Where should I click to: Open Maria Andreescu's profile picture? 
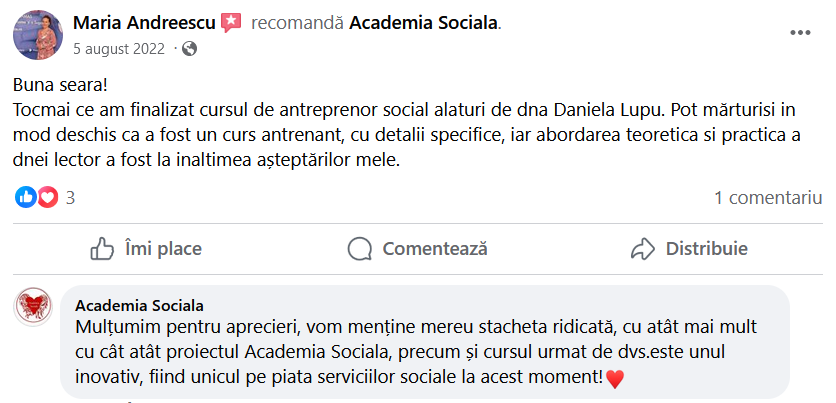[x=38, y=34]
